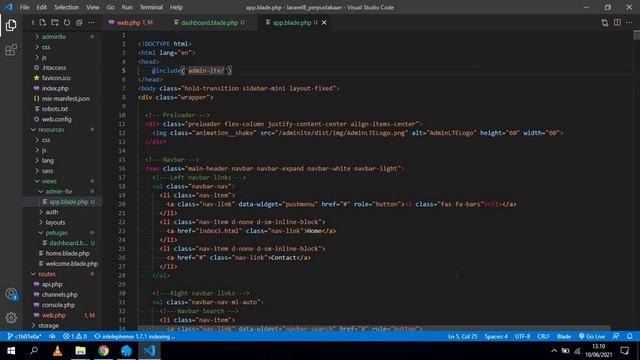Viewport: 640px width, 360px height.
Task: Open notifications bell in status bar
Action: point(629,336)
